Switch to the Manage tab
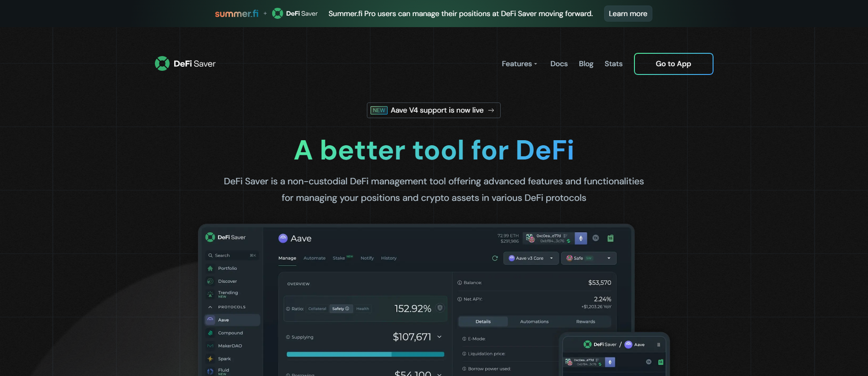 287,258
